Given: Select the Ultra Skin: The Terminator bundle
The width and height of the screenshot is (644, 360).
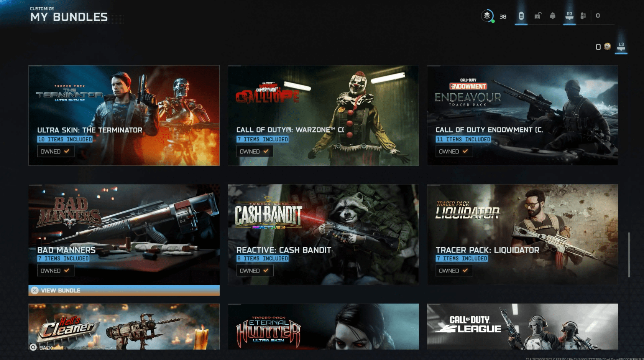Looking at the screenshot, I should tap(124, 115).
